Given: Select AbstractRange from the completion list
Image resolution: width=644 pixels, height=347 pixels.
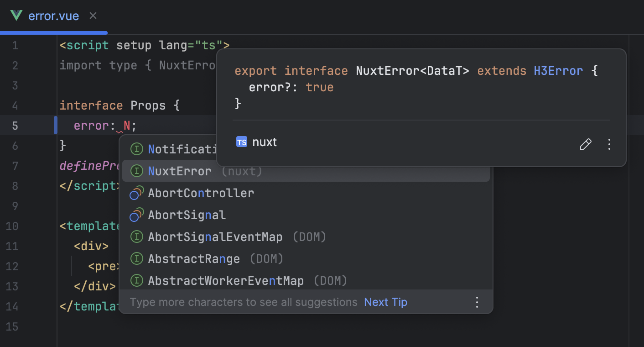Looking at the screenshot, I should coord(194,258).
